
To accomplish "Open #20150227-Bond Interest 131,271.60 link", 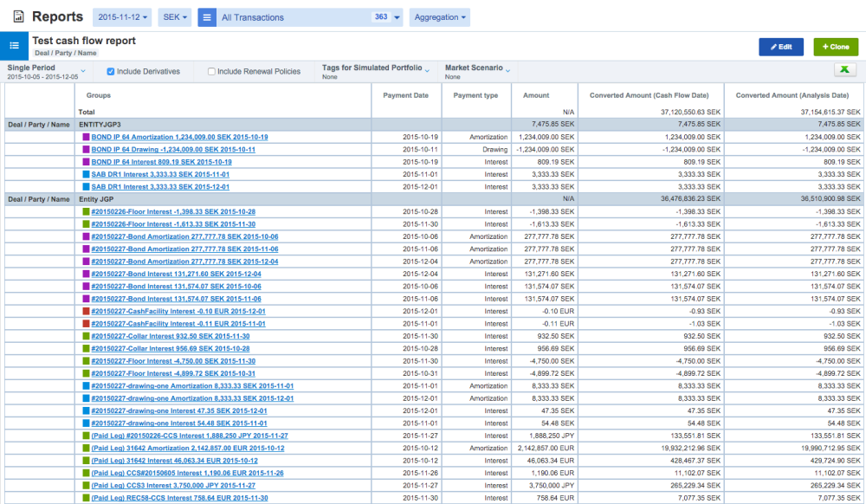I will pyautogui.click(x=176, y=275).
